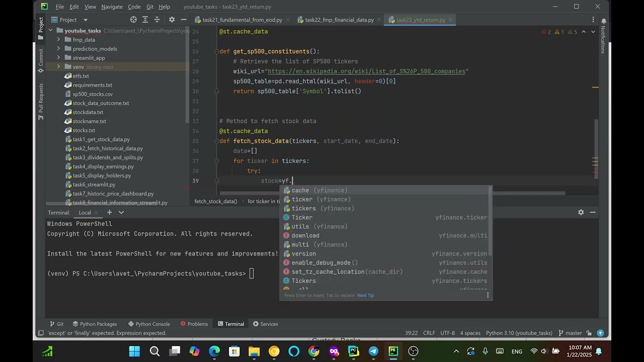
Task: Open Microsoft Edge from taskbar
Action: (x=214, y=351)
